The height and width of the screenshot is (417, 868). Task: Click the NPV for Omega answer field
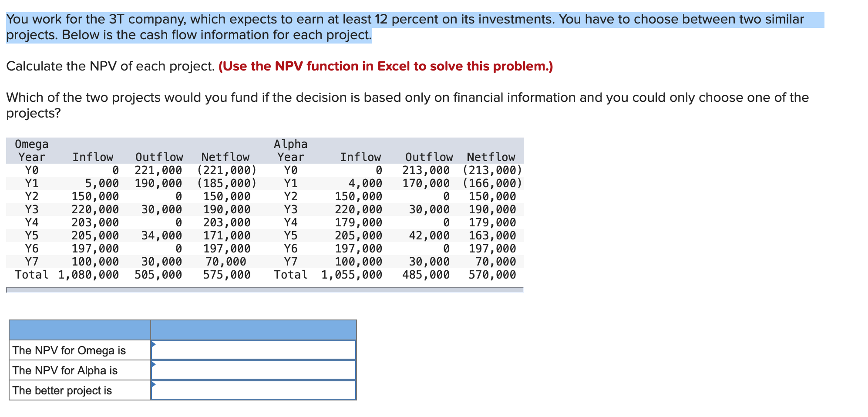pyautogui.click(x=253, y=350)
